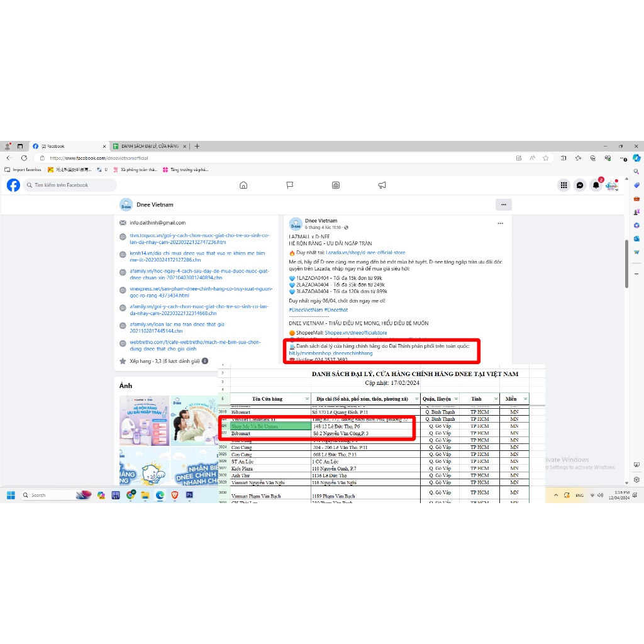The height and width of the screenshot is (644, 644).
Task: Click the Pages flag icon
Action: (x=290, y=185)
